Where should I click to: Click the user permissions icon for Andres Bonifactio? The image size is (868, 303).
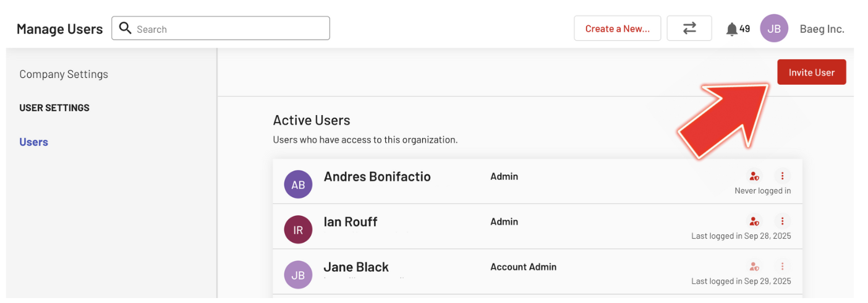point(754,176)
